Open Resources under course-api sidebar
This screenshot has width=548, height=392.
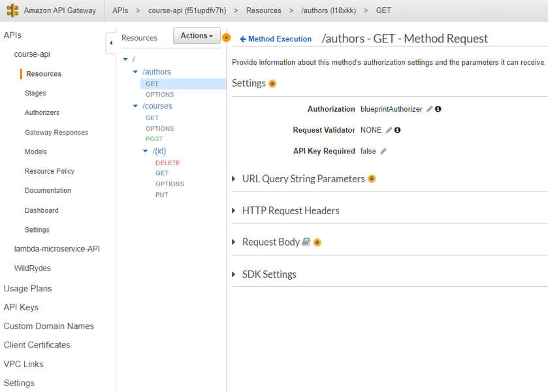[x=44, y=74]
